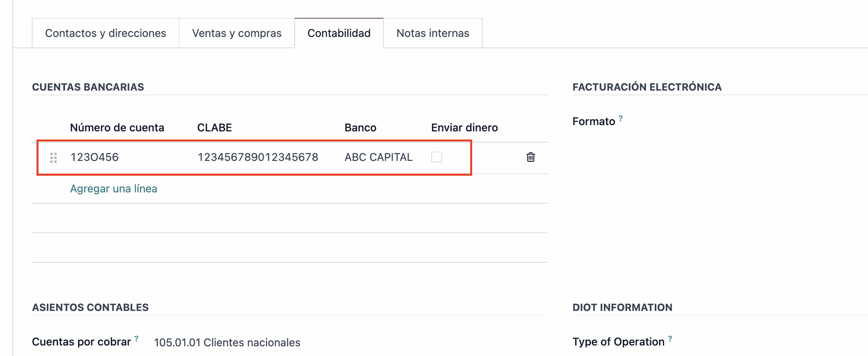This screenshot has width=868, height=356.
Task: Click Agregar una línea link
Action: pyautogui.click(x=113, y=188)
